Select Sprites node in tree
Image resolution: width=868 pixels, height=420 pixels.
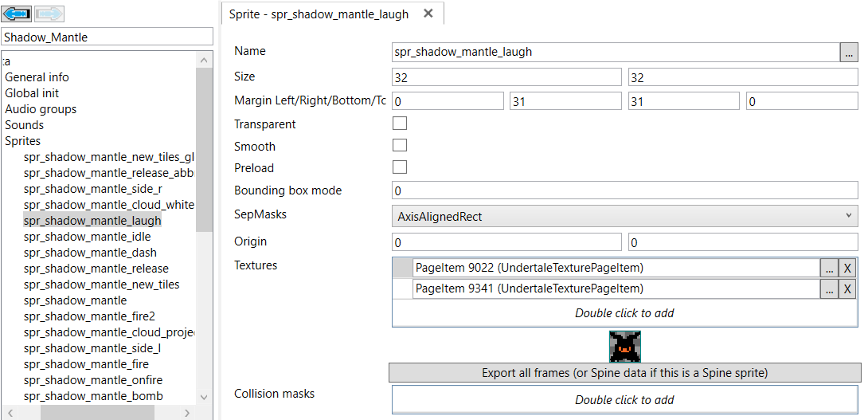point(23,141)
